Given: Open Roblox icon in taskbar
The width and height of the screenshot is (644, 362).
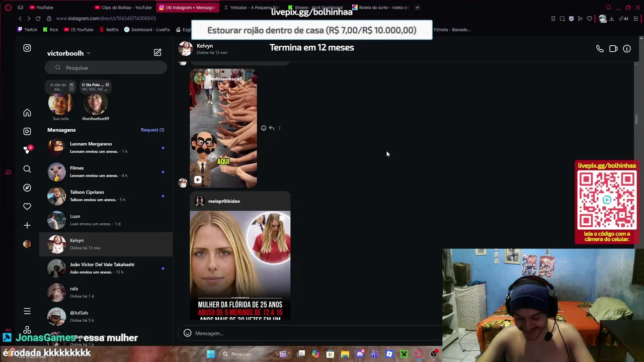Looking at the screenshot, I should [x=389, y=354].
